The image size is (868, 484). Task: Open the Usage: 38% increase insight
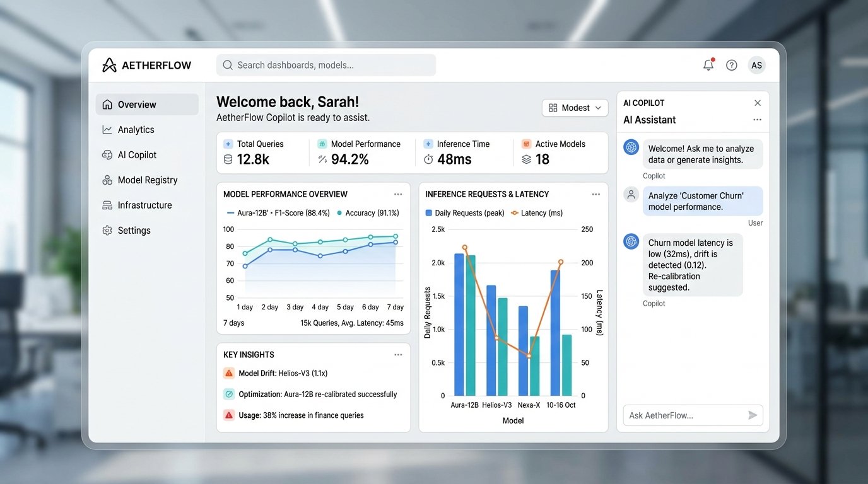[x=293, y=415]
